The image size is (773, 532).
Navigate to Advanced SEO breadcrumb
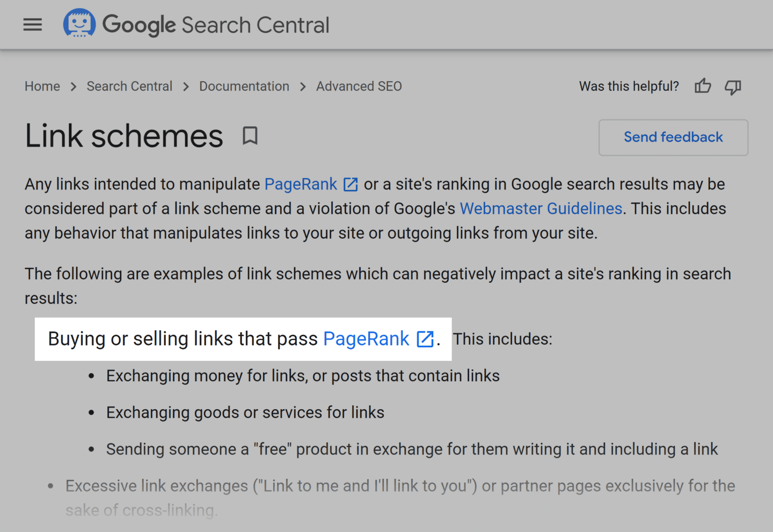(359, 86)
